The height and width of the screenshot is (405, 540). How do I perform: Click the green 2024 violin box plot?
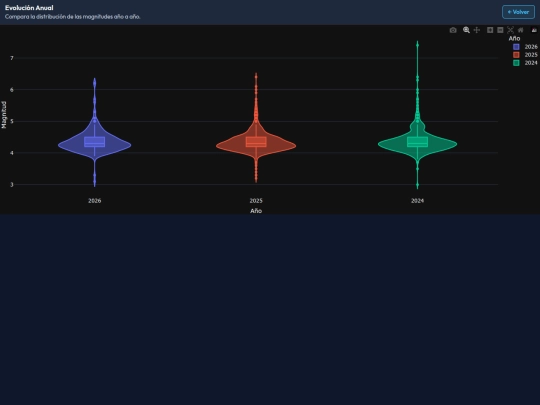pos(417,142)
